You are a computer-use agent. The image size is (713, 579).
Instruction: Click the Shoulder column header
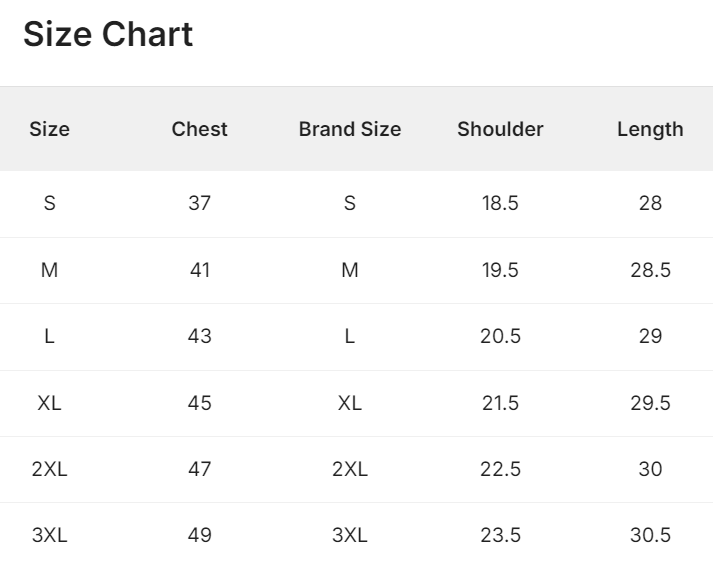pos(500,129)
